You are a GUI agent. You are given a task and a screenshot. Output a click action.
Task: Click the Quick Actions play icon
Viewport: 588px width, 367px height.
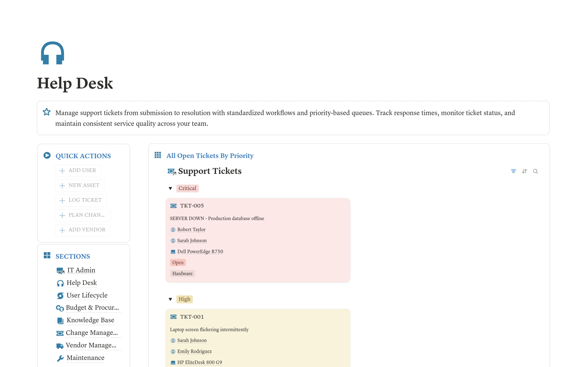click(47, 155)
